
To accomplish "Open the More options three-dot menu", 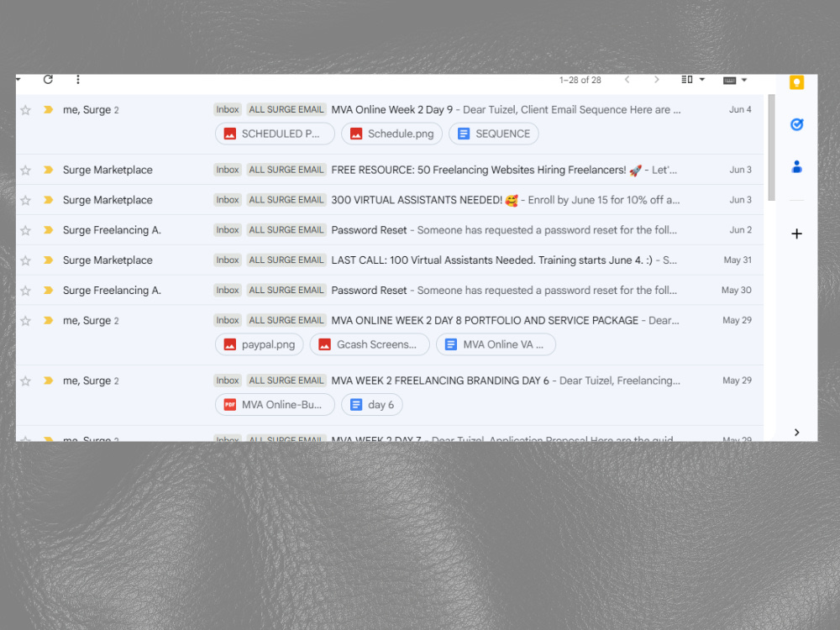I will coord(78,79).
